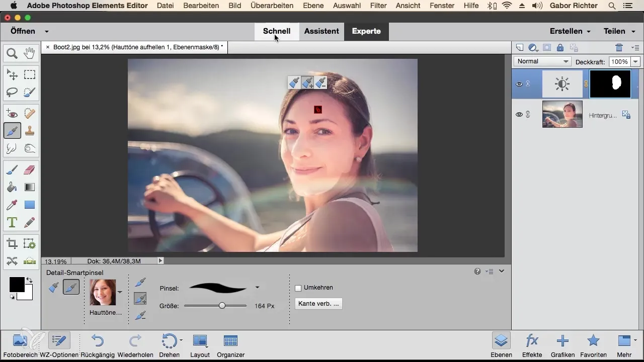Open the Pinsel brush shape dropdown
The image size is (644, 362).
pos(257,288)
